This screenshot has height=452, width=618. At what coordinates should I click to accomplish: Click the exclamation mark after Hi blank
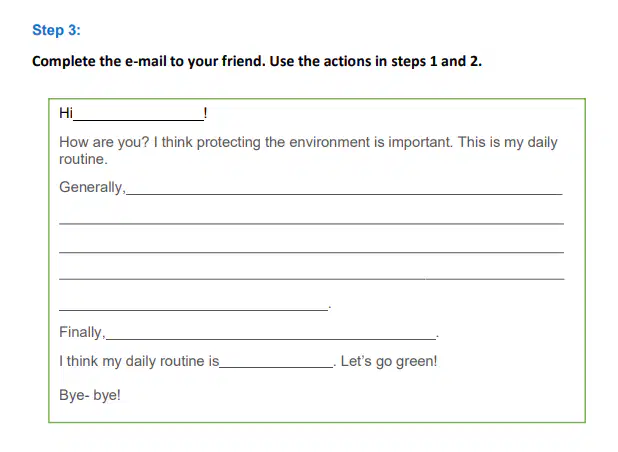205,113
